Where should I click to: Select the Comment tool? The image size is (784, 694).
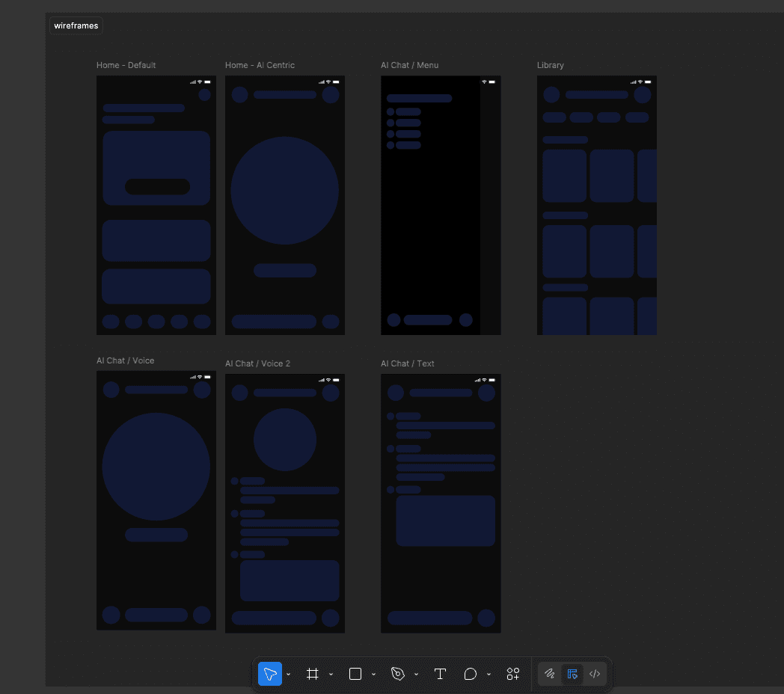pos(470,674)
